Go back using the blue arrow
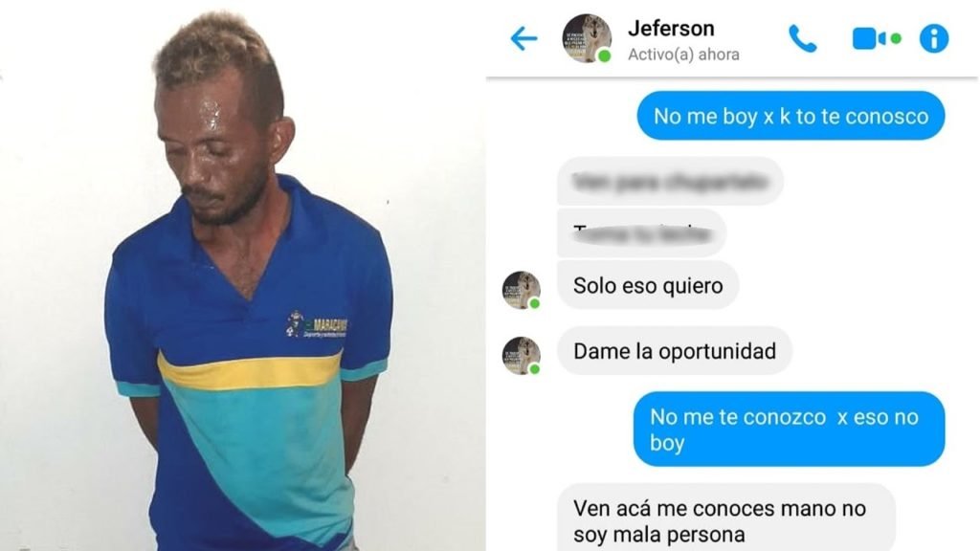980x551 pixels. pos(523,38)
